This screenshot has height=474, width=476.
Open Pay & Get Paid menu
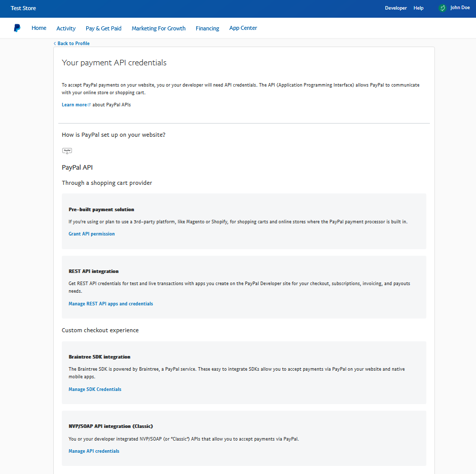(103, 28)
